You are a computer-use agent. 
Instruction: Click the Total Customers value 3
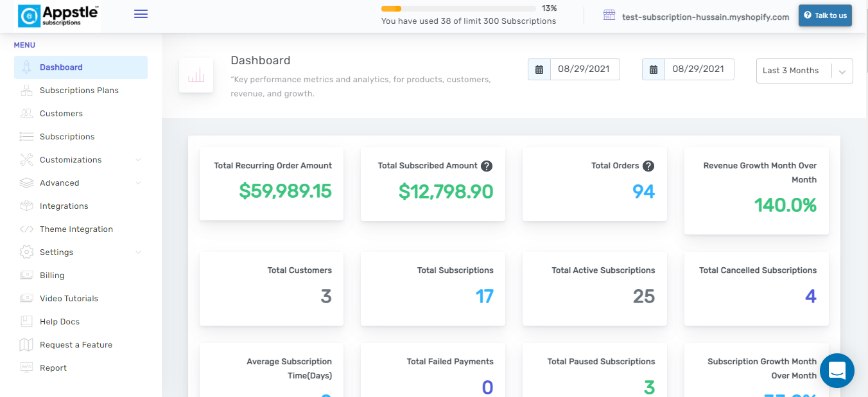326,296
